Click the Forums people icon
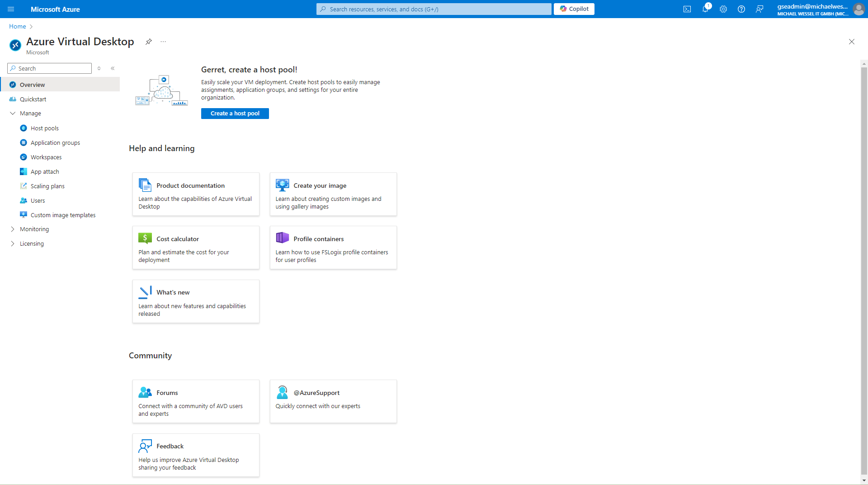This screenshot has width=868, height=485. point(145,392)
